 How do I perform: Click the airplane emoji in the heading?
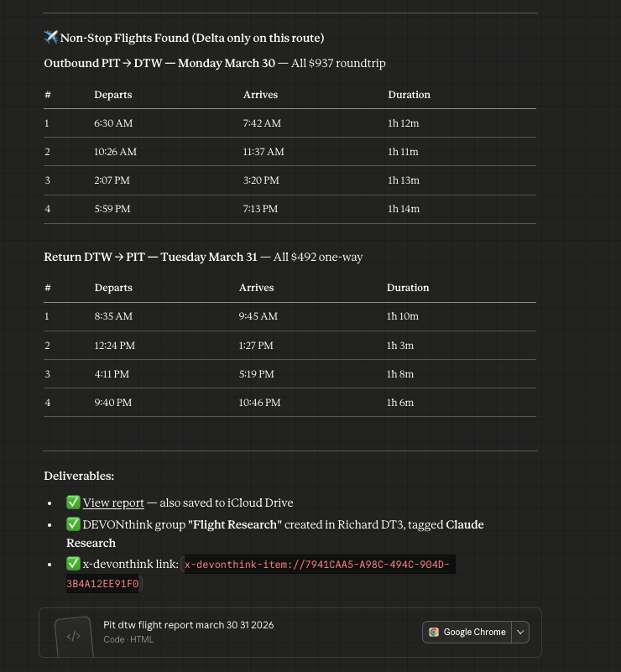pos(50,38)
